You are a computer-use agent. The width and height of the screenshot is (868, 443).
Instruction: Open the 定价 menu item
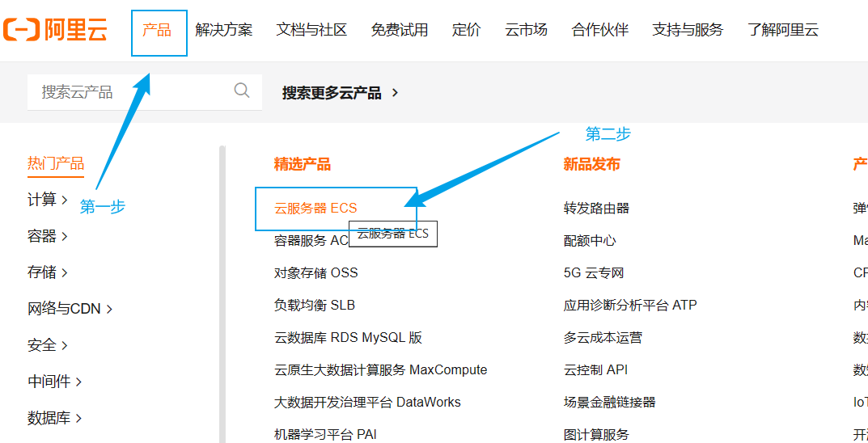[467, 30]
